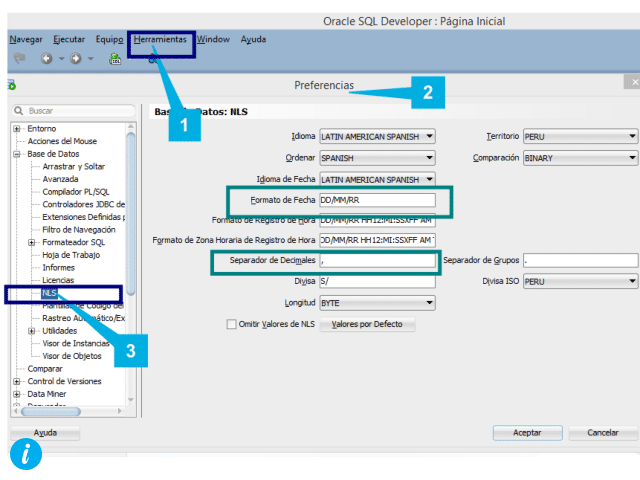Click the Separador de Grupos field

tap(580, 260)
